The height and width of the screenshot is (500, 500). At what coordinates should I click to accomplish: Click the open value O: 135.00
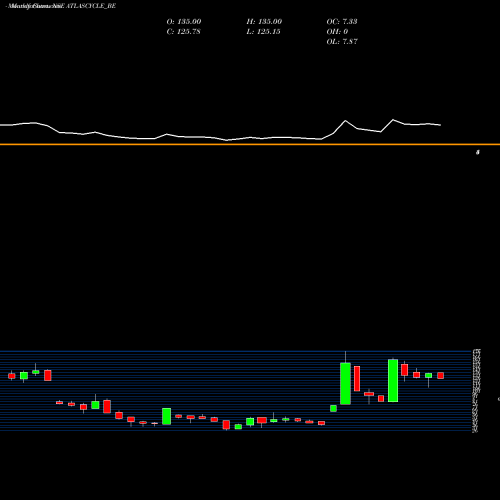coord(184,22)
